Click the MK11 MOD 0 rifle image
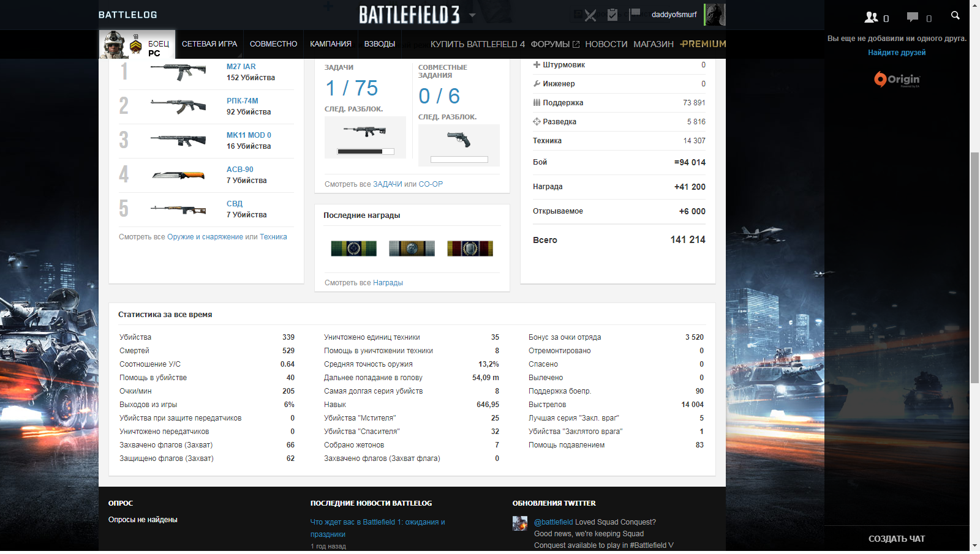The width and height of the screenshot is (980, 554). pos(179,140)
